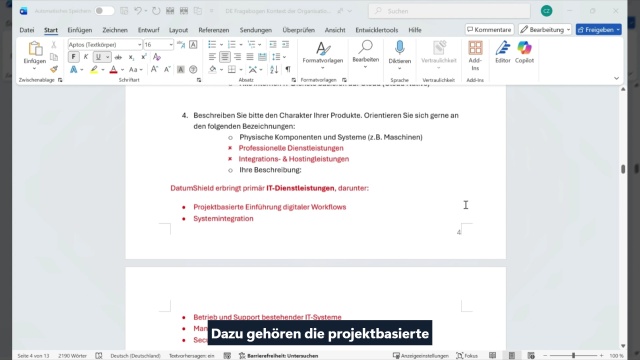Apply superscript formatting
Viewport: 640px width, 360px height.
(x=144, y=57)
